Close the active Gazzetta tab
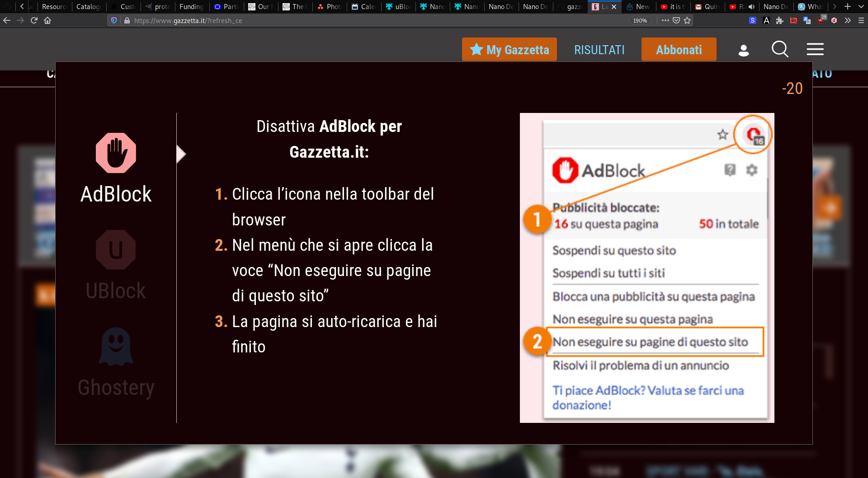Viewport: 868px width, 478px height. click(x=614, y=7)
